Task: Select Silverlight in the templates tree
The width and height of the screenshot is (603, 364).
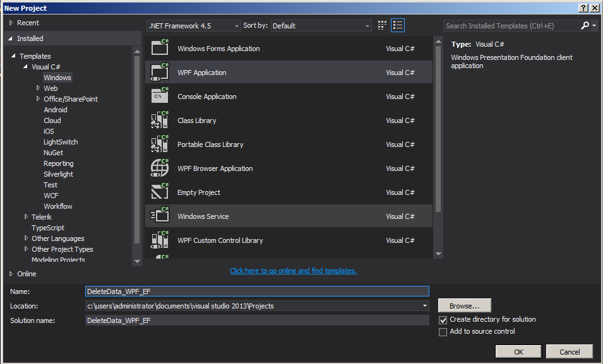Action: tap(58, 174)
